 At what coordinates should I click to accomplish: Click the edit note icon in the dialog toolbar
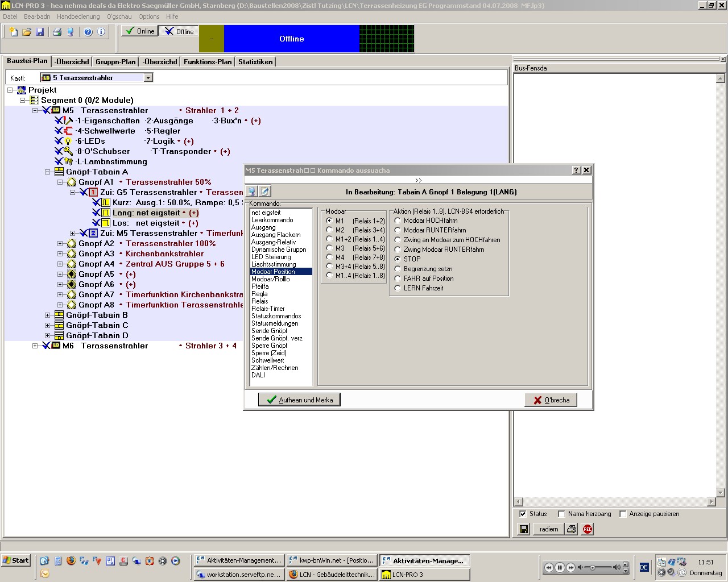pyautogui.click(x=264, y=192)
